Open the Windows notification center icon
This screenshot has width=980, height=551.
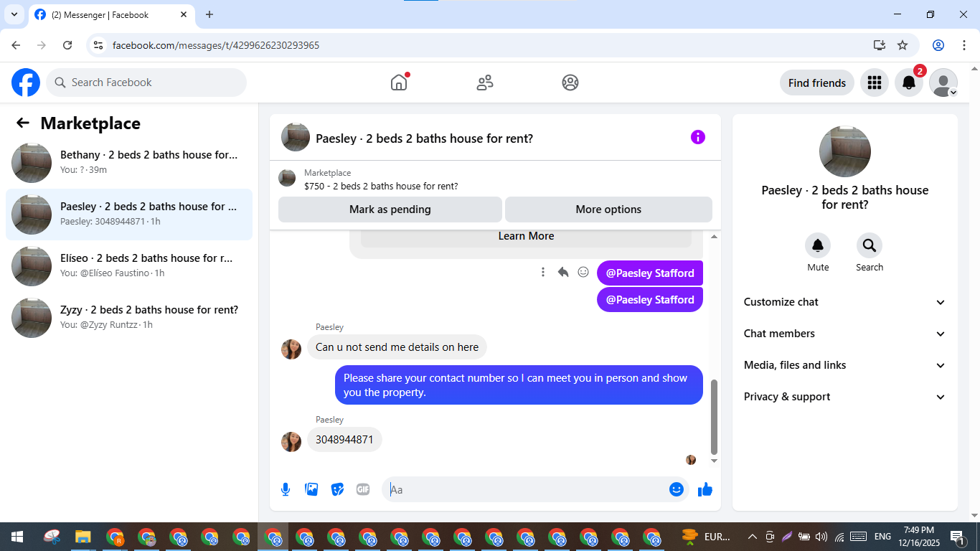[957, 536]
